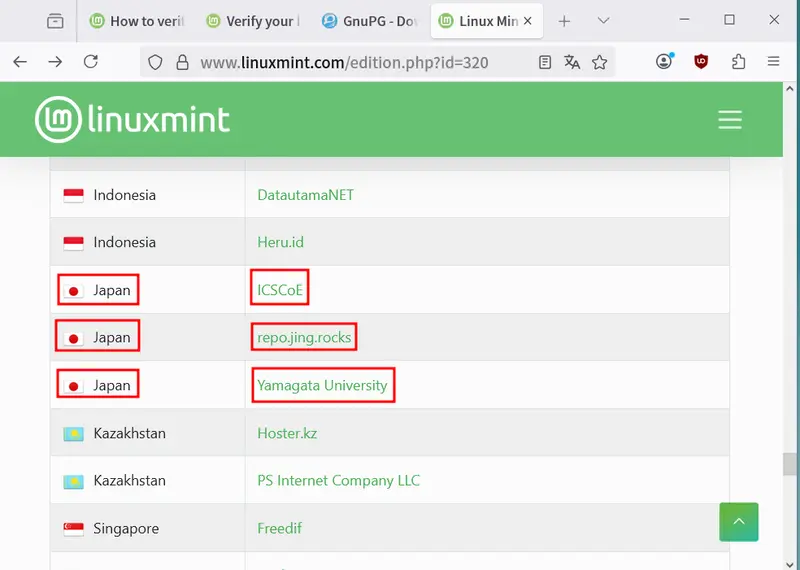Open the DatautamaNET mirror link

[305, 195]
